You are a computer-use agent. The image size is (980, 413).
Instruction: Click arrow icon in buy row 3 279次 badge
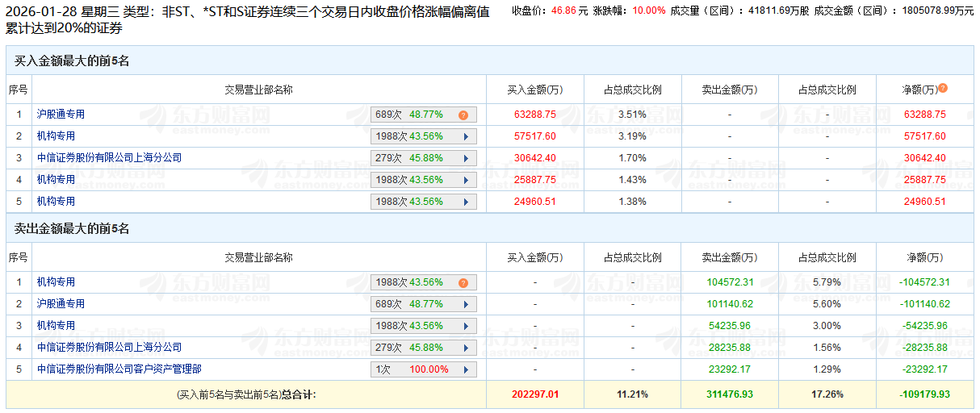pyautogui.click(x=466, y=158)
